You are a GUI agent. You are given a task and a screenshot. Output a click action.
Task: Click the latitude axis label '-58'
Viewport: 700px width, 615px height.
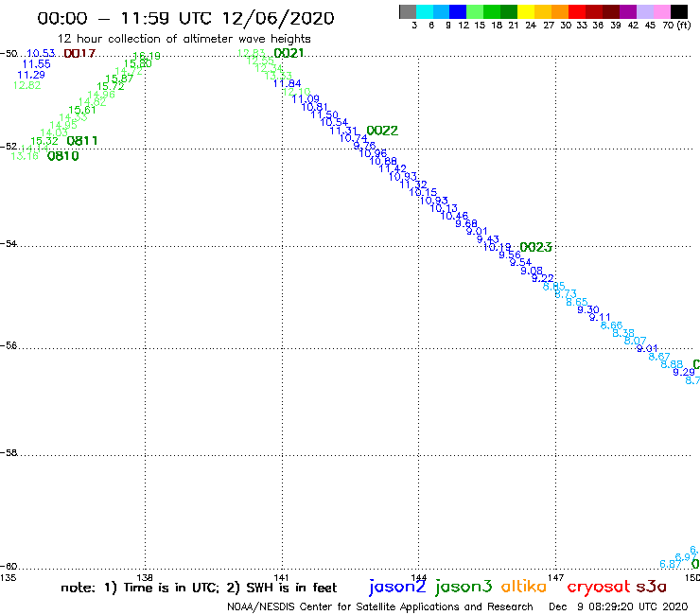9,453
